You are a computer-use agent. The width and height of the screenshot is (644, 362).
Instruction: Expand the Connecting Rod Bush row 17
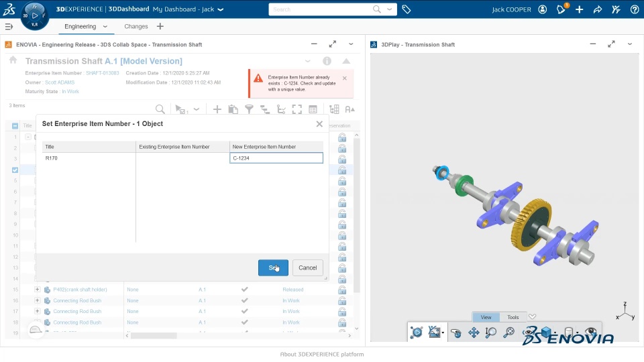37,311
